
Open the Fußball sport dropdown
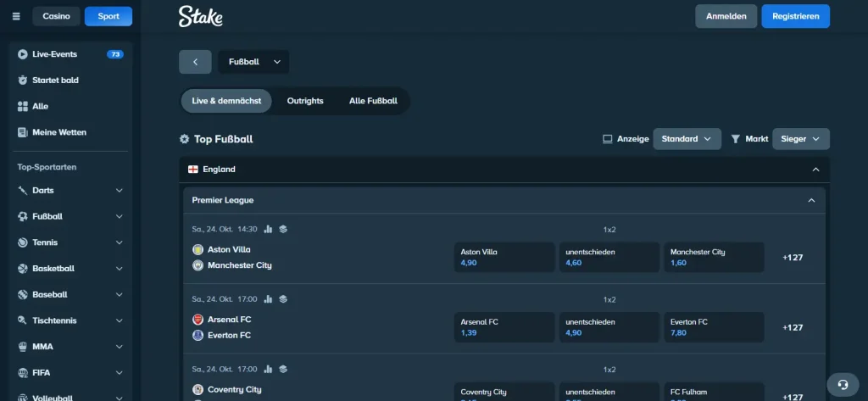click(253, 62)
